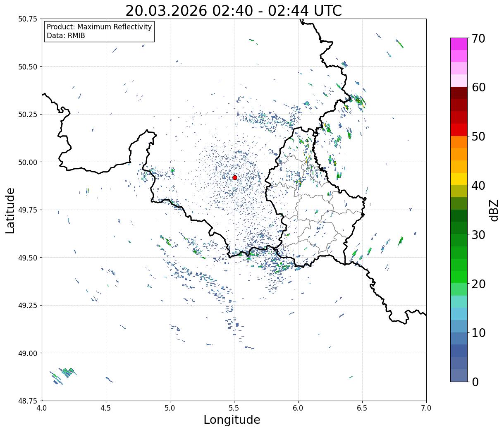Click the 49.00 latitude tick label
Image resolution: width=504 pixels, height=430 pixels.
28,353
